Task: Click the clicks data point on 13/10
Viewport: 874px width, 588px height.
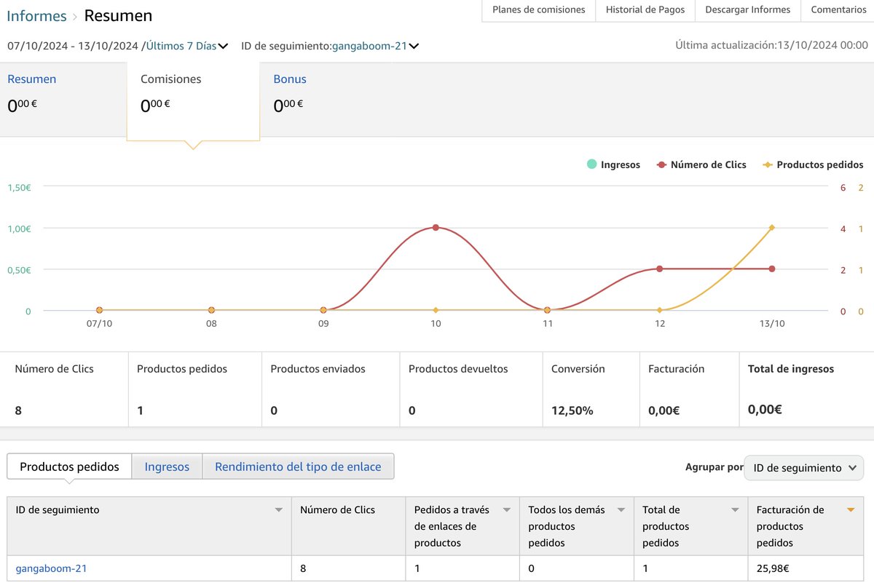Action: 771,269
